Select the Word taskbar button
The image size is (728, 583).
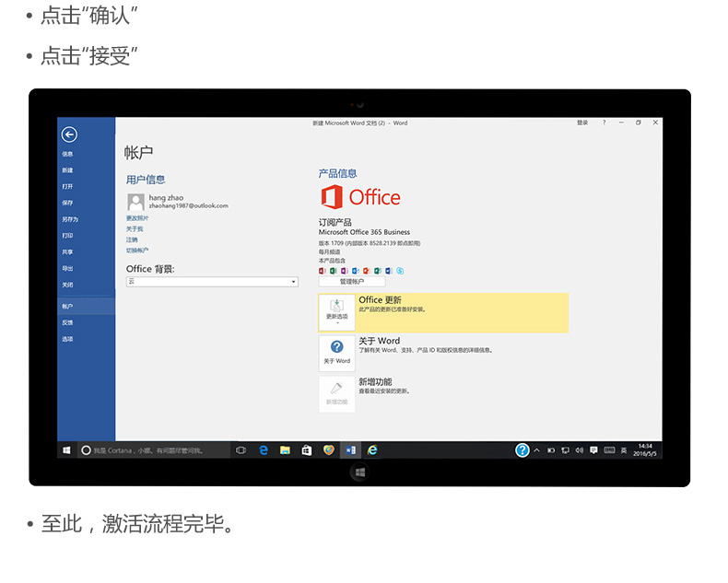350,450
